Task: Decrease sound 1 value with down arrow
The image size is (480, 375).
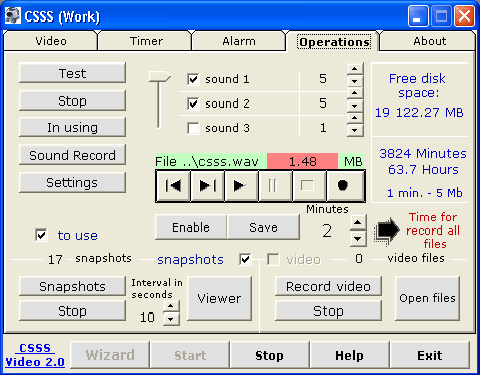Action: point(355,81)
